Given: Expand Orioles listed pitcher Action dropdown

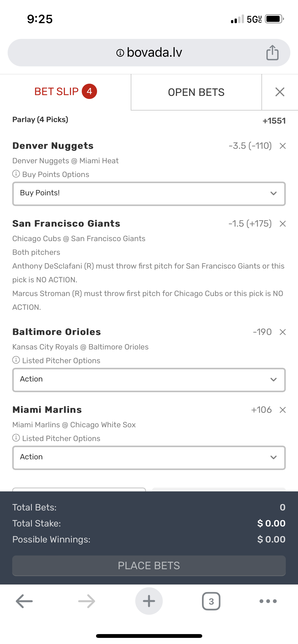Looking at the screenshot, I should 149,380.
